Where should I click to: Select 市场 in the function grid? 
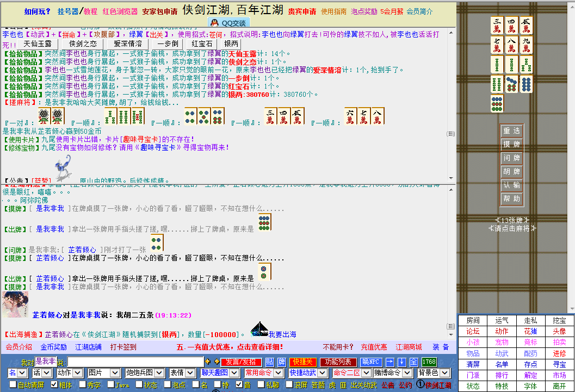pos(559,375)
